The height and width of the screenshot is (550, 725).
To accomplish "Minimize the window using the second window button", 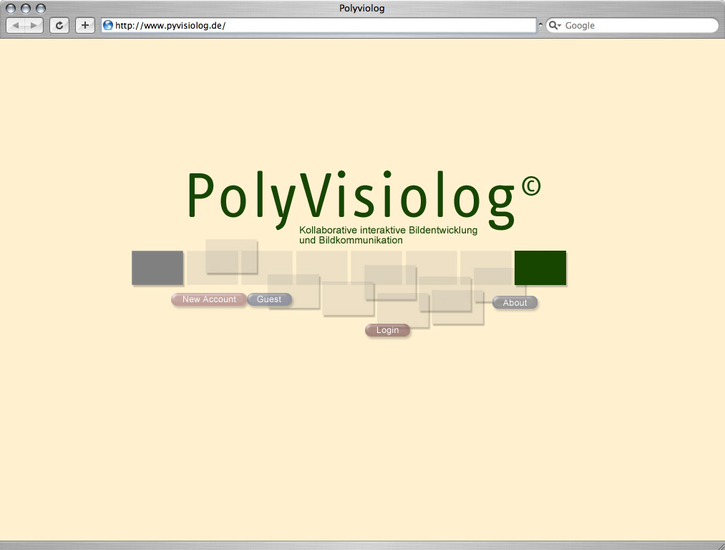I will tap(26, 8).
